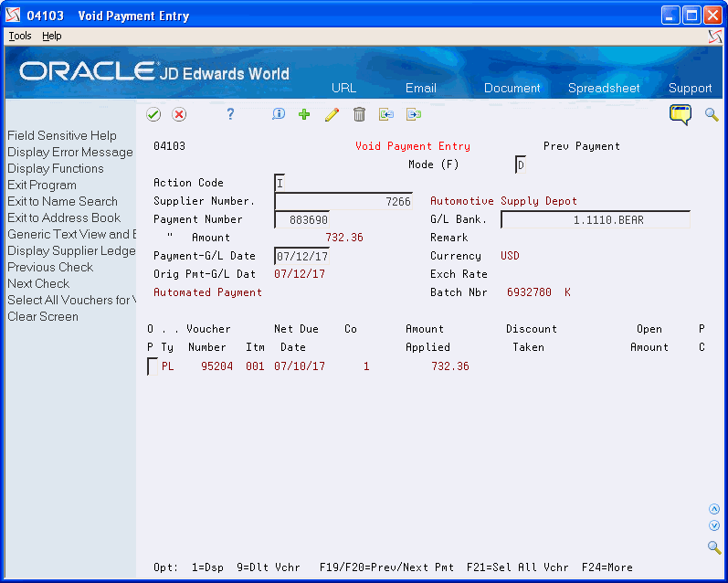Click the top magnifying glass search icon
The height and width of the screenshot is (583, 728).
click(x=712, y=114)
